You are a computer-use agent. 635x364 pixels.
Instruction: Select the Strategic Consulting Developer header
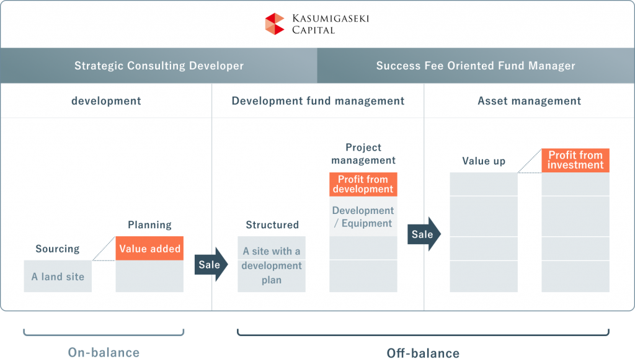[159, 66]
